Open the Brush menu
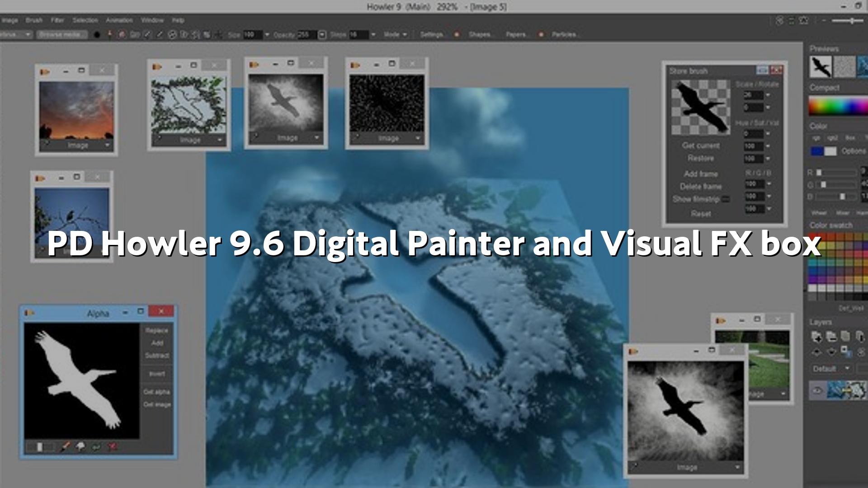Viewport: 868px width, 488px height. click(x=34, y=20)
